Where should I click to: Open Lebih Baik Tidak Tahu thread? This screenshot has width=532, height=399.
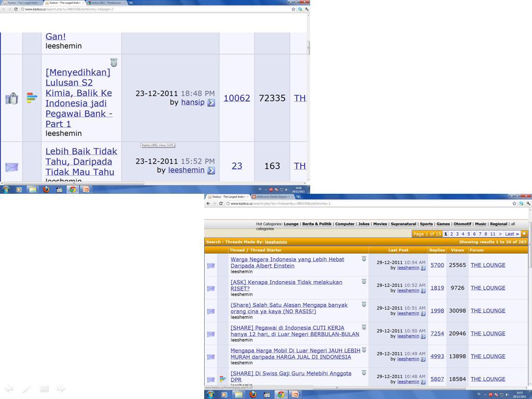pos(81,162)
